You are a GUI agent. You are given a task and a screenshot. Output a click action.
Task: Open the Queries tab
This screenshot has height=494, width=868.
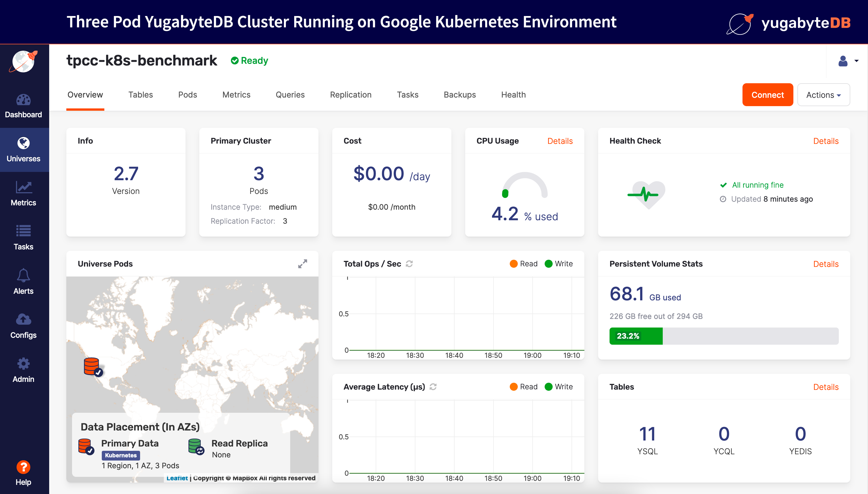290,95
